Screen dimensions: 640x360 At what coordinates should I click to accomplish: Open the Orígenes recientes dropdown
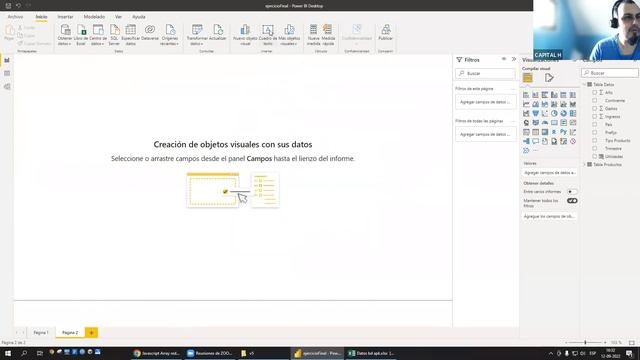[x=170, y=35]
